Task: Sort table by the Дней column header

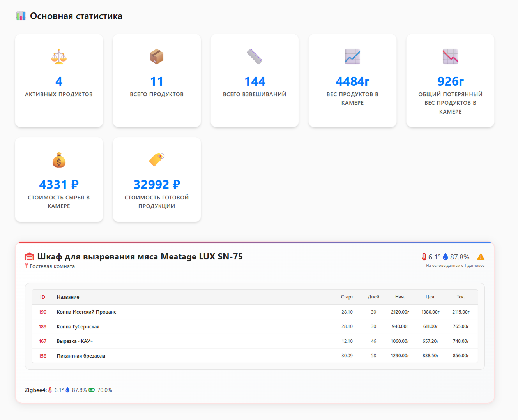Action: point(373,297)
